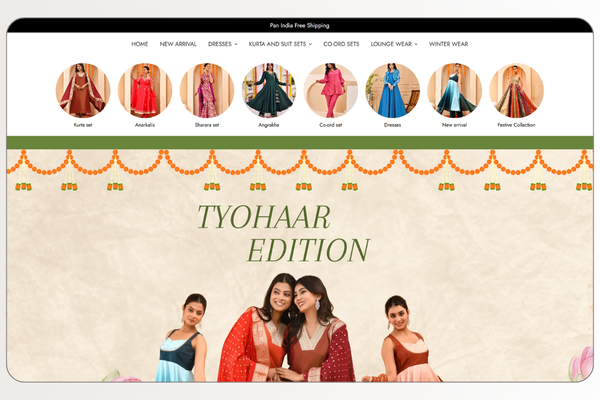Image resolution: width=600 pixels, height=400 pixels.
Task: Expand the LOUNGE WEAR dropdown
Action: pos(395,44)
